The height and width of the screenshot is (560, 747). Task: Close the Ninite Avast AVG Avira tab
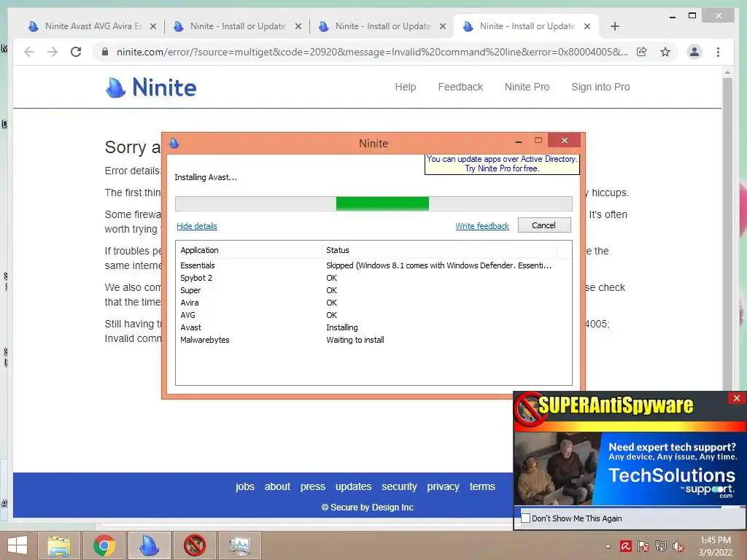click(x=153, y=26)
